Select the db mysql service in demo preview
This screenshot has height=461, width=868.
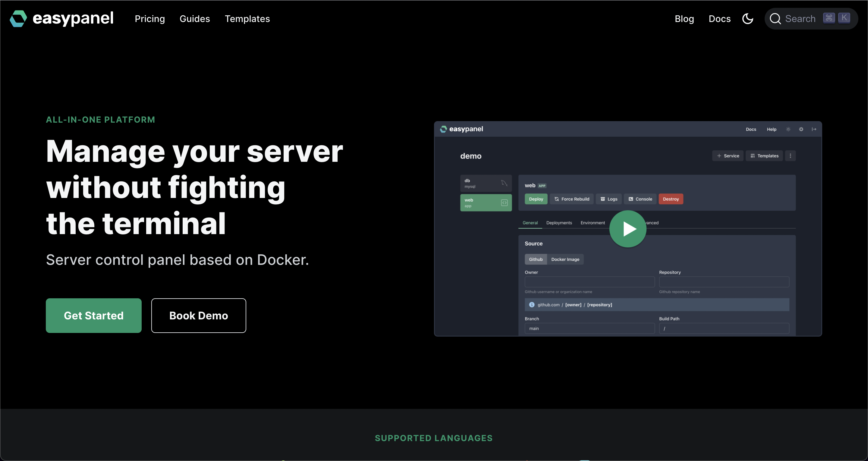(x=486, y=183)
